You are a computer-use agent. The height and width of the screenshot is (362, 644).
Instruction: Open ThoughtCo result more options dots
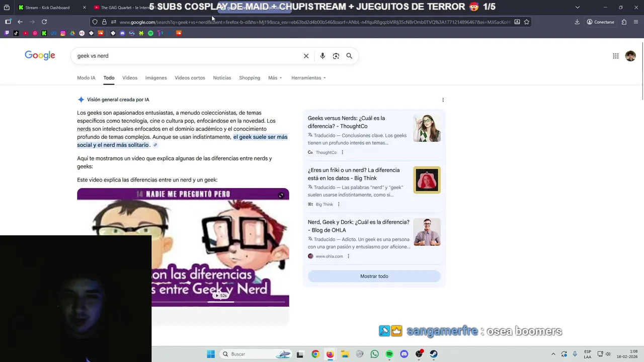click(x=343, y=152)
